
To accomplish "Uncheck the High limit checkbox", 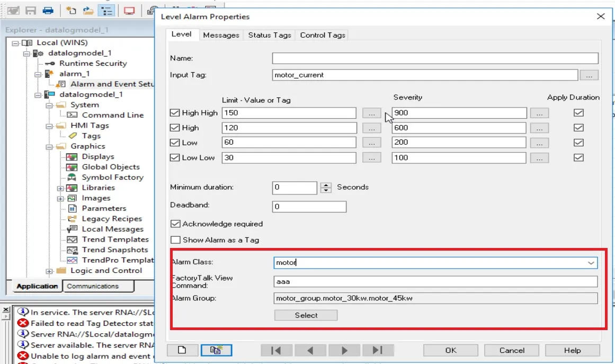I will tap(174, 128).
